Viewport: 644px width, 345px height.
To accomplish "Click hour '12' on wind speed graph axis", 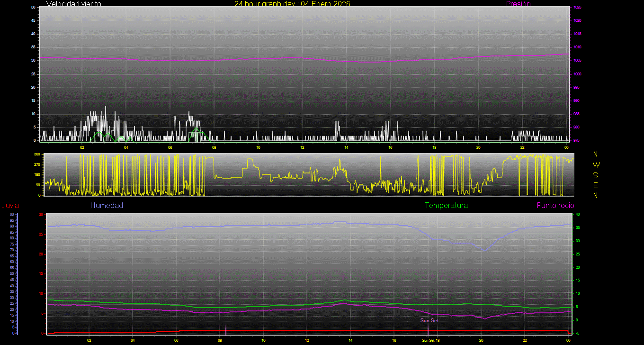I will [302, 147].
